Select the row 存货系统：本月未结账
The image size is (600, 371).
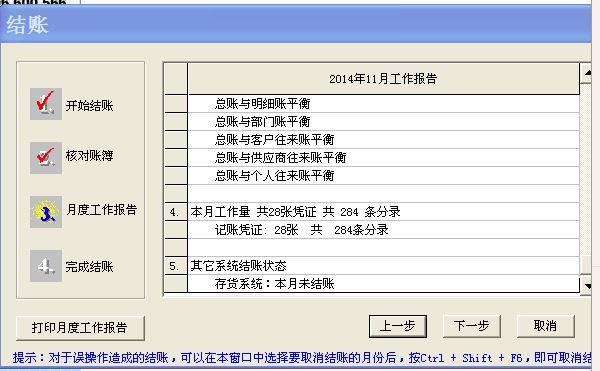coord(383,283)
